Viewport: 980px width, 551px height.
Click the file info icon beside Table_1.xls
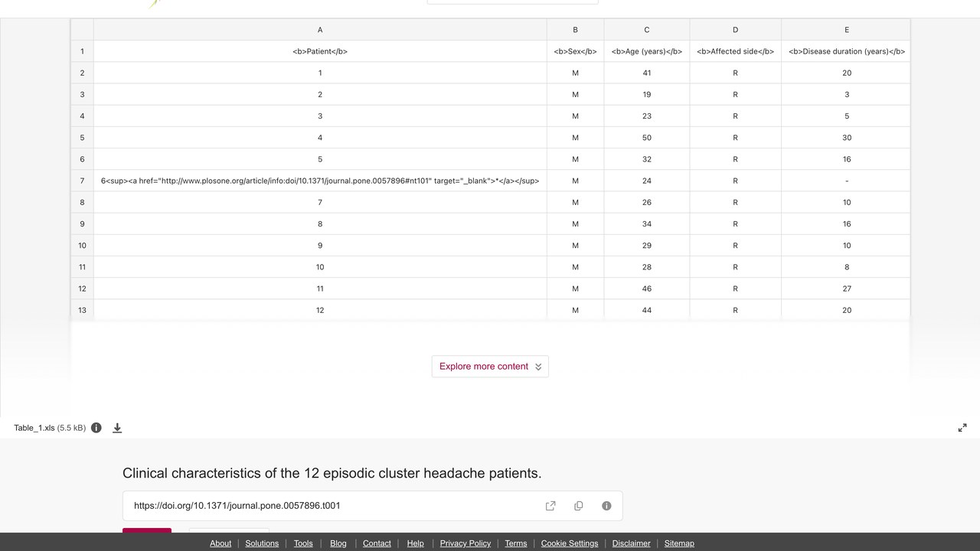click(x=96, y=428)
